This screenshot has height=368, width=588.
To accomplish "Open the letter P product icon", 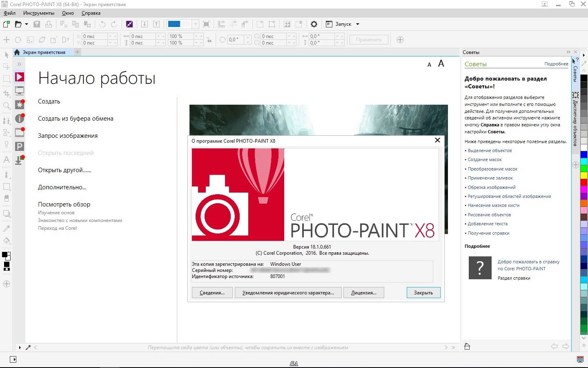I will point(20,146).
